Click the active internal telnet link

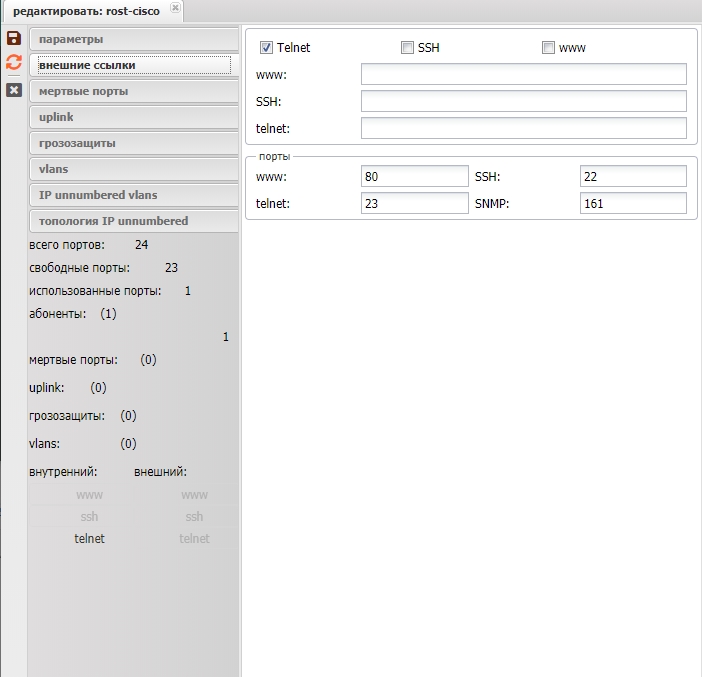click(89, 539)
